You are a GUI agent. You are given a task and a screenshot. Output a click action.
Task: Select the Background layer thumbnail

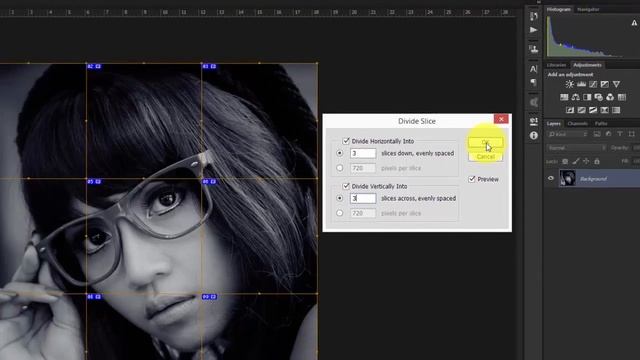coord(567,178)
